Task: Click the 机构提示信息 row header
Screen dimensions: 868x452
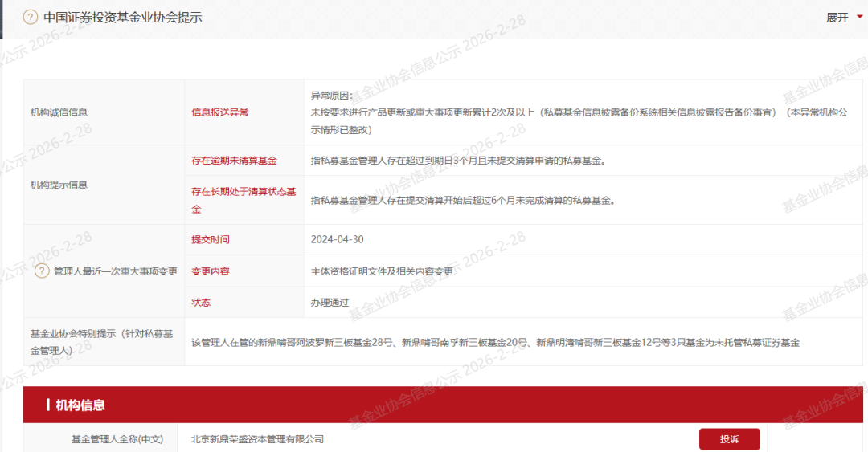Action: point(59,185)
